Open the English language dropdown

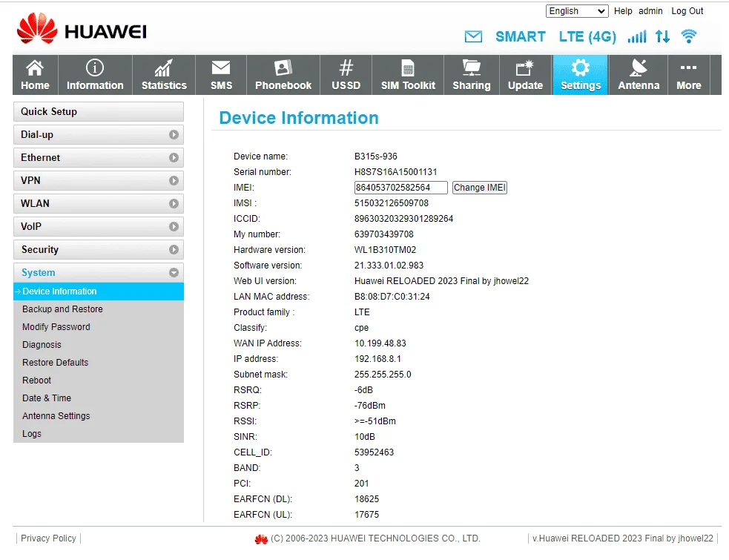click(577, 11)
